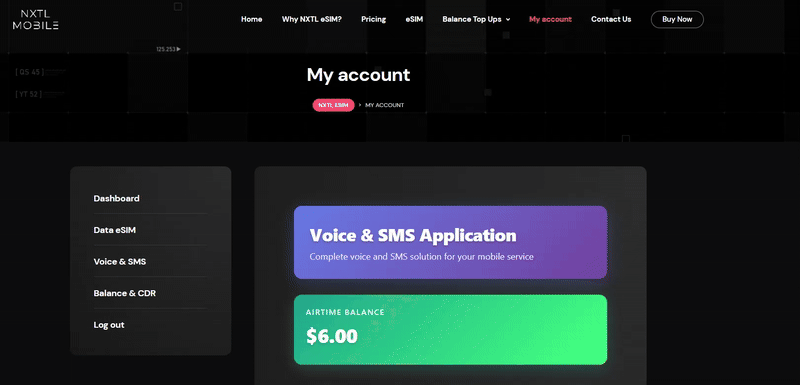Open the Home menu item
Screen dimensions: 800x385
point(252,19)
